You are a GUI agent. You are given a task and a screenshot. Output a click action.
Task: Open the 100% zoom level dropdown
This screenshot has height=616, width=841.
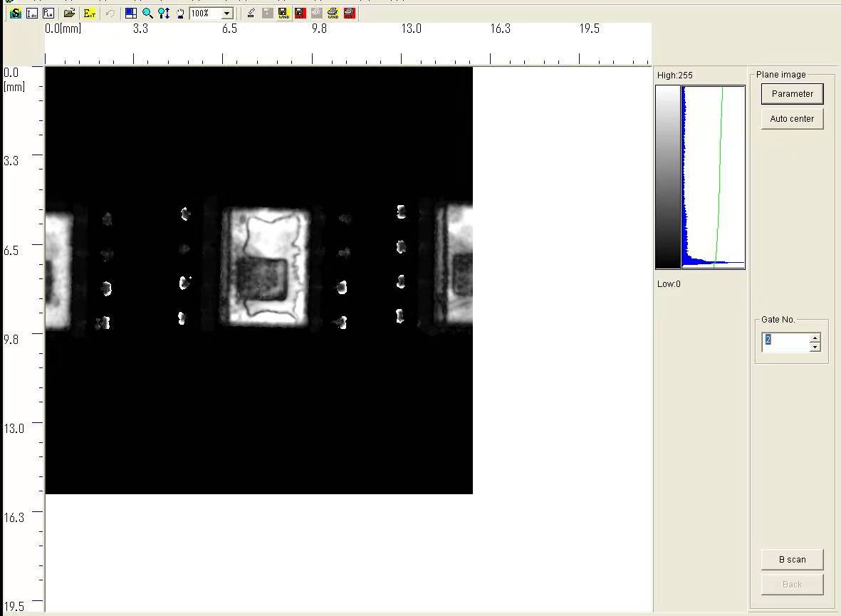pos(226,14)
